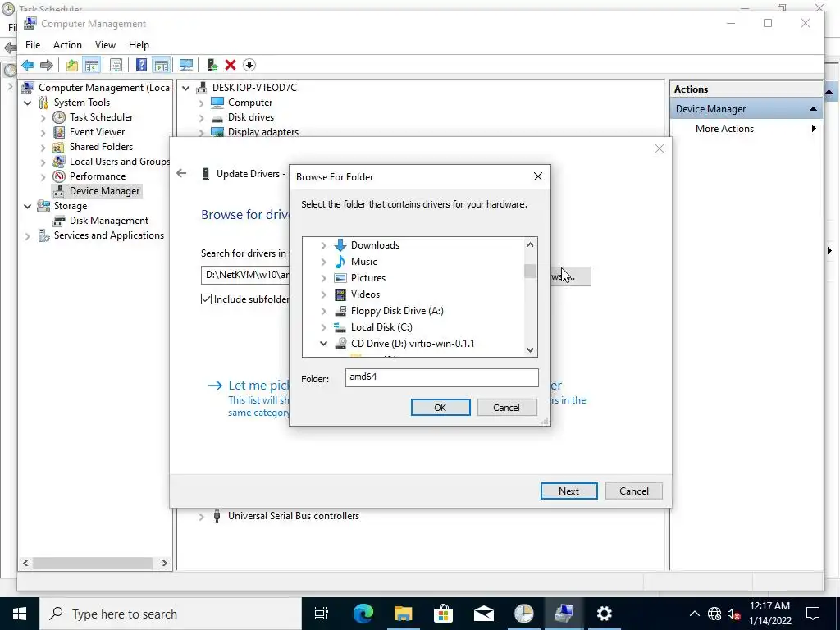
Task: Select Event Viewer in the console tree
Action: 97,132
